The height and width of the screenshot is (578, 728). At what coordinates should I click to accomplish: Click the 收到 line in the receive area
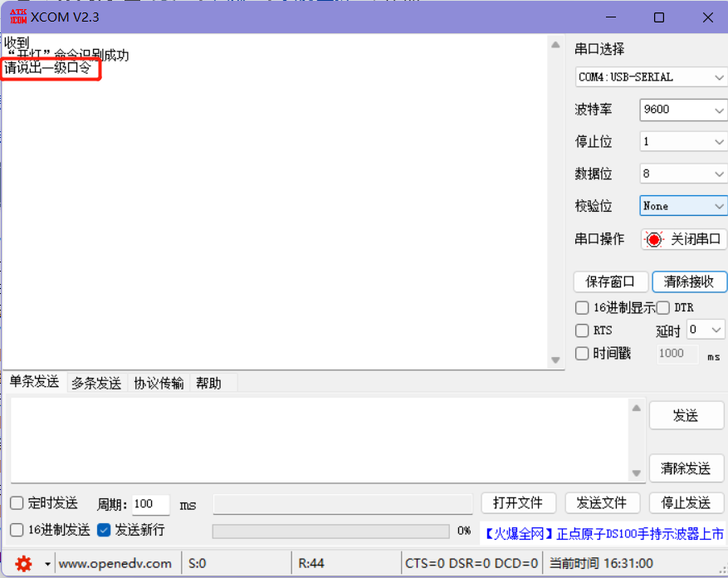tap(17, 42)
